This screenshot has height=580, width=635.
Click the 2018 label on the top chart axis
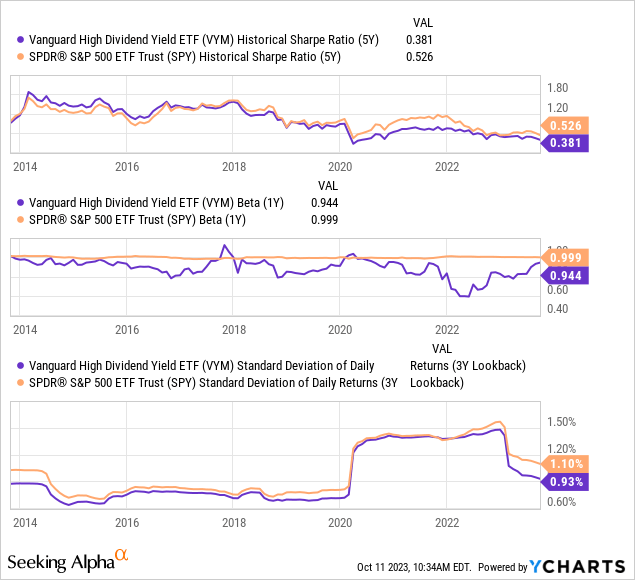233,167
